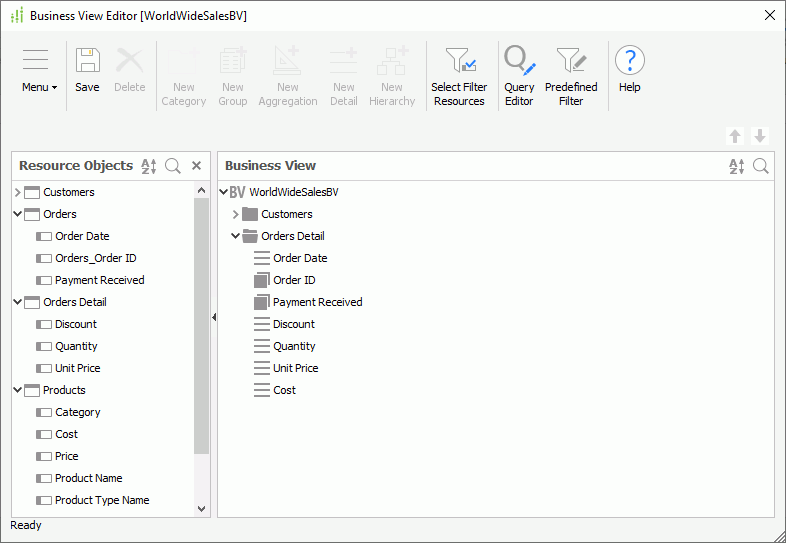
Task: Open the Query Editor
Action: click(519, 62)
